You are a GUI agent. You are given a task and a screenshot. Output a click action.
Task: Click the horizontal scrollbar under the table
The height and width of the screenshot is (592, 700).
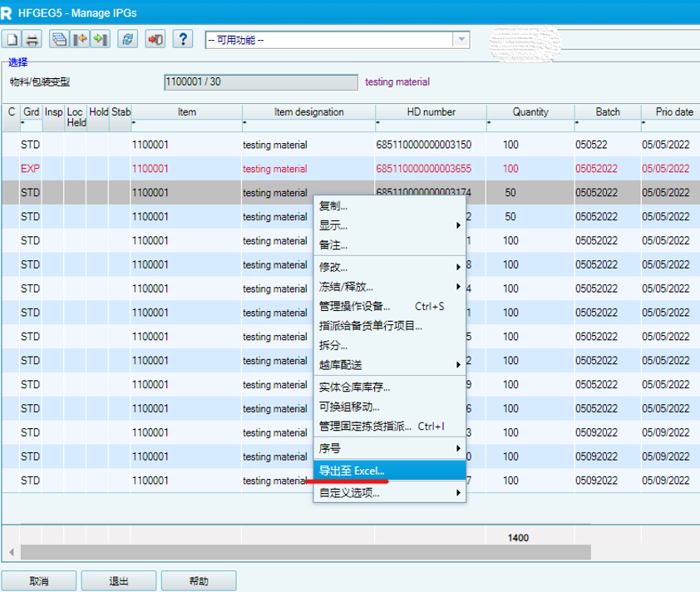click(305, 552)
